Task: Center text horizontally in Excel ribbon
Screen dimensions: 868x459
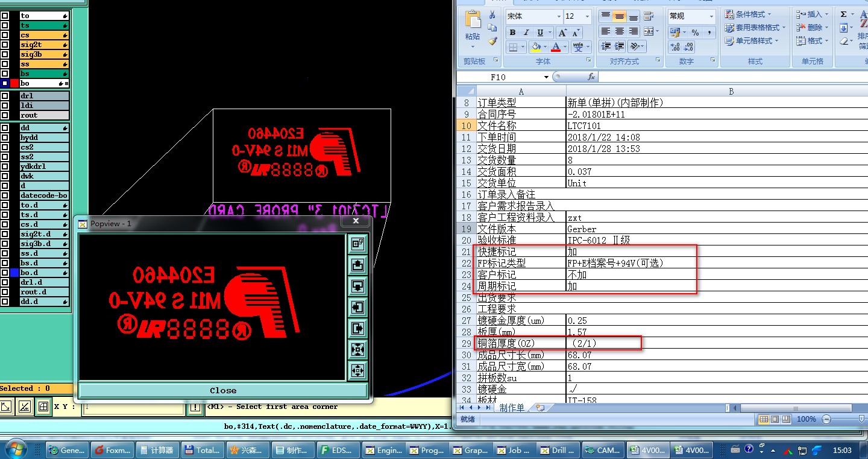Action: pyautogui.click(x=619, y=31)
